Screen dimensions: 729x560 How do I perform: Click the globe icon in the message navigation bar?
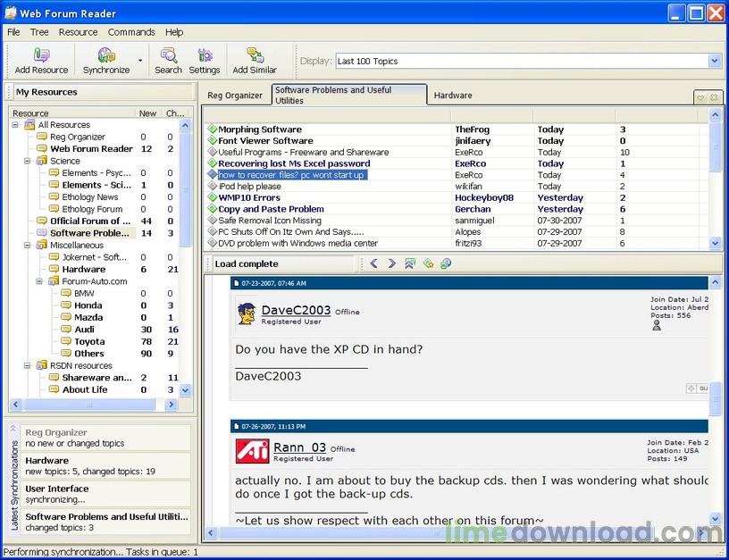tap(445, 263)
